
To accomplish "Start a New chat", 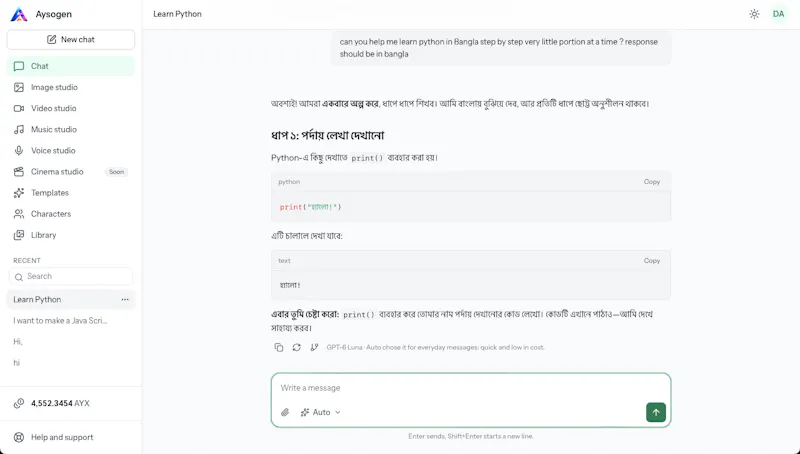I will 71,40.
